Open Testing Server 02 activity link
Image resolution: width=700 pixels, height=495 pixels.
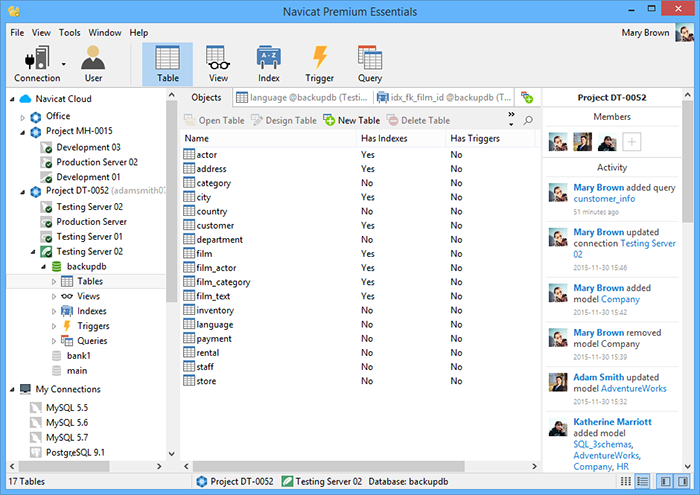[624, 249]
